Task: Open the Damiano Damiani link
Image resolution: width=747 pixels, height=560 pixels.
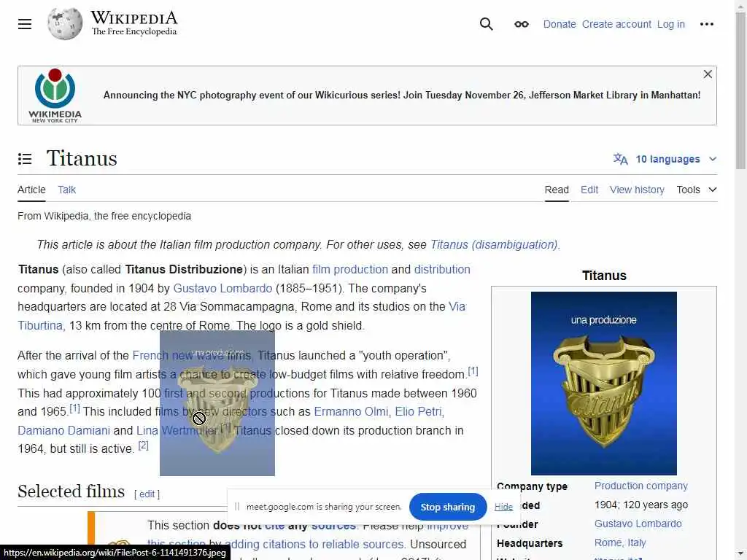Action: click(x=64, y=430)
